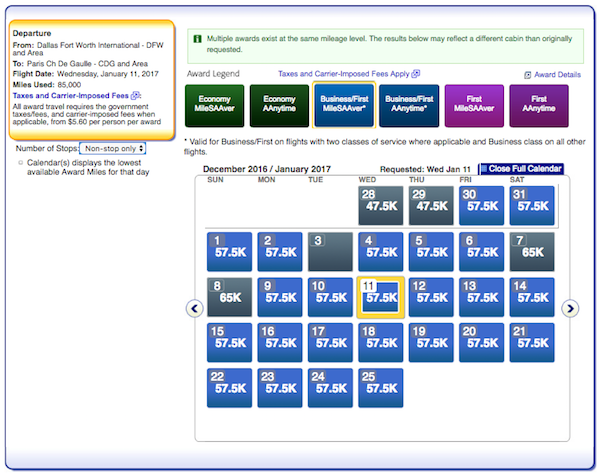Select First MileSAAver award type
Screen dimensions: 600x473
click(x=474, y=106)
